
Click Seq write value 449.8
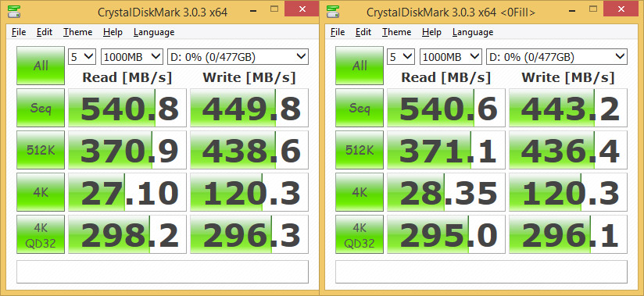[249, 108]
